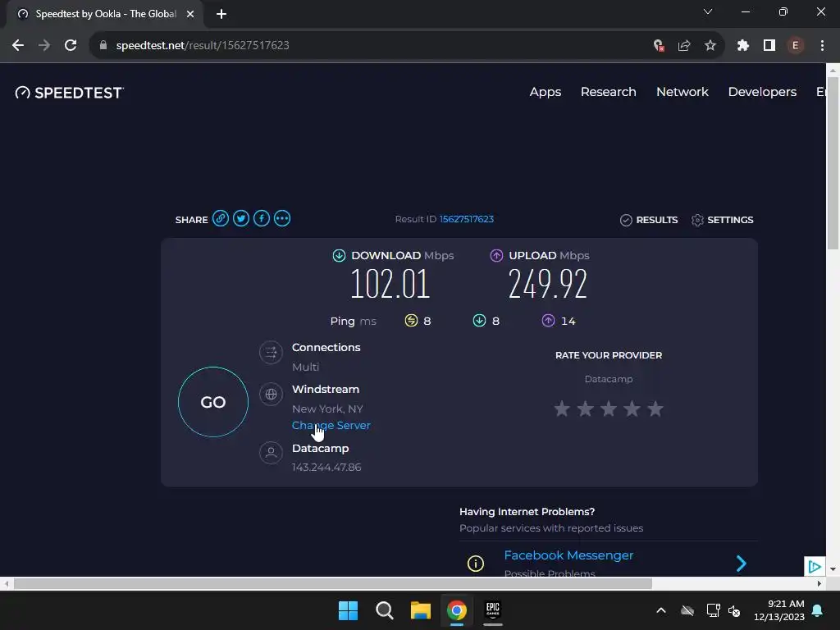The width and height of the screenshot is (840, 630).
Task: Open the Network menu
Action: click(x=682, y=92)
